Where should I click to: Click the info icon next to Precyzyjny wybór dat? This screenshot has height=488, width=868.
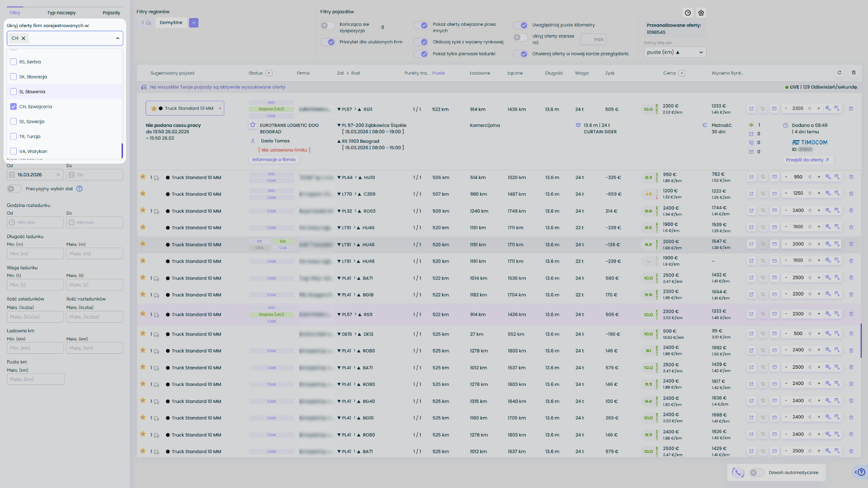tap(80, 189)
